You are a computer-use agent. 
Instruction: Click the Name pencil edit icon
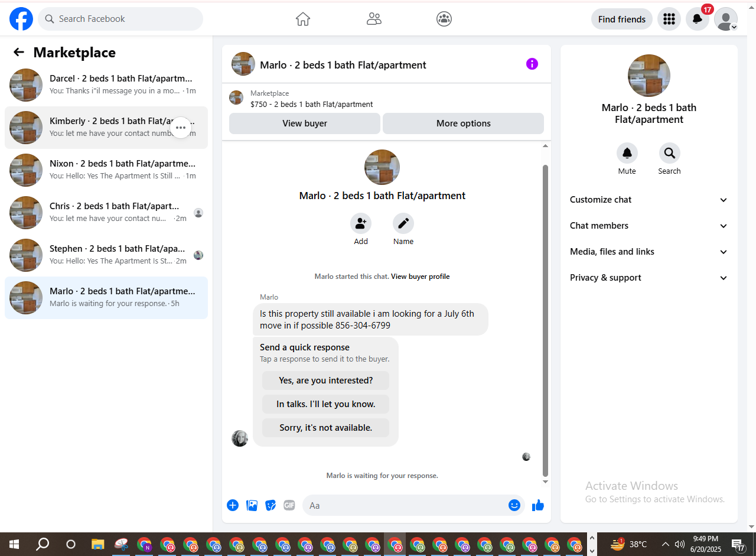click(x=403, y=223)
